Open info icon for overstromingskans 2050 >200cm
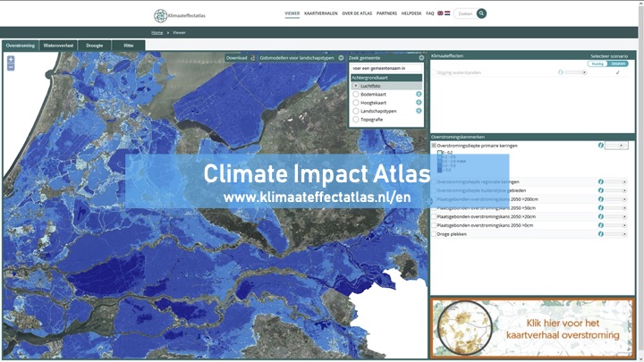The image size is (644, 362). tap(600, 199)
